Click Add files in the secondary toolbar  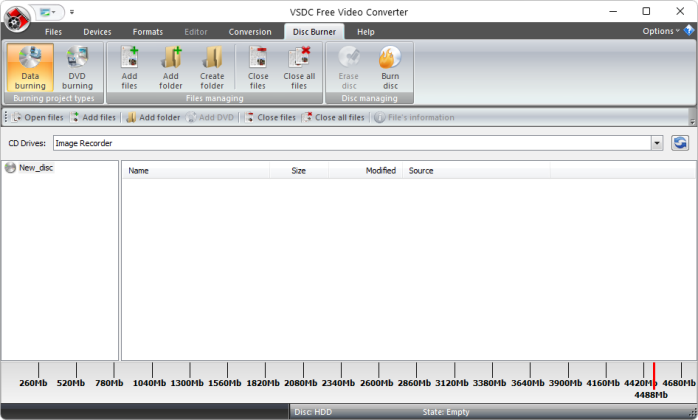pos(93,118)
